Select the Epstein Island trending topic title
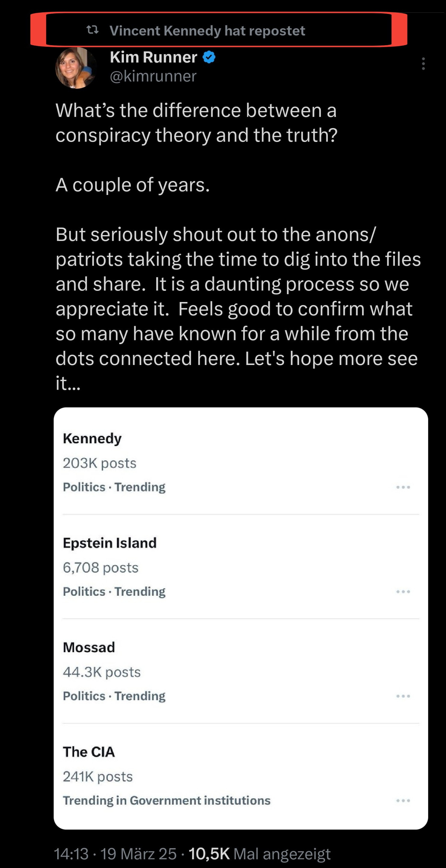The width and height of the screenshot is (446, 868). coord(109,543)
